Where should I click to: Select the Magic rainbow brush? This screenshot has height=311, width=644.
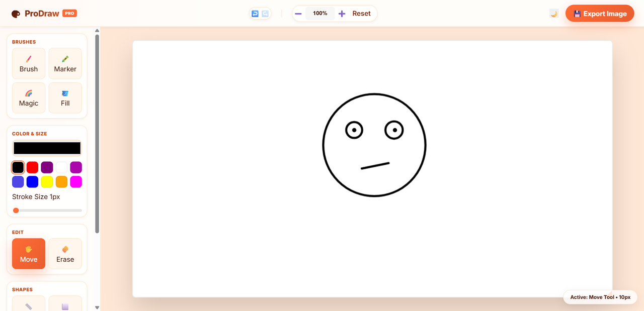click(29, 97)
